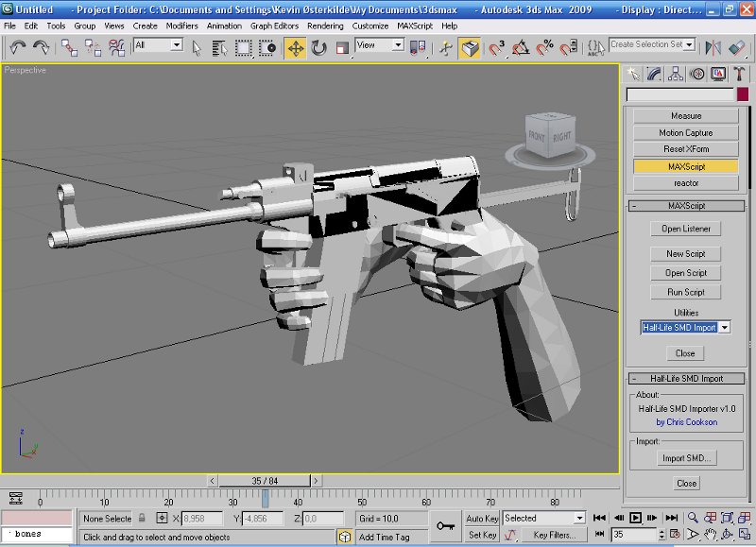Toggle the Percent Snap icon

click(x=545, y=48)
